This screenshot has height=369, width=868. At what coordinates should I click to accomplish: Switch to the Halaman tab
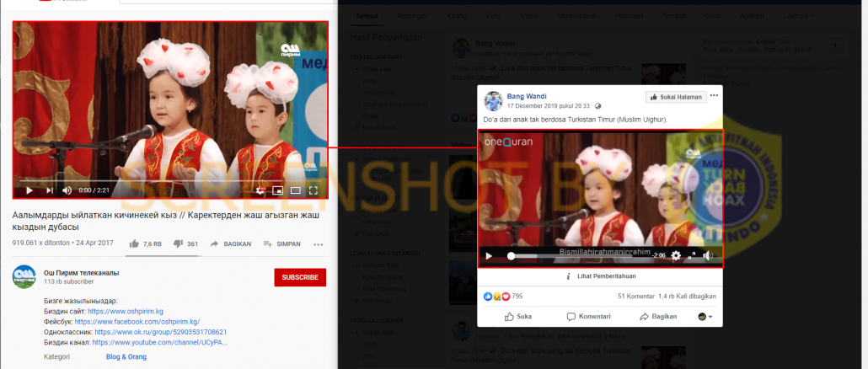tap(630, 15)
